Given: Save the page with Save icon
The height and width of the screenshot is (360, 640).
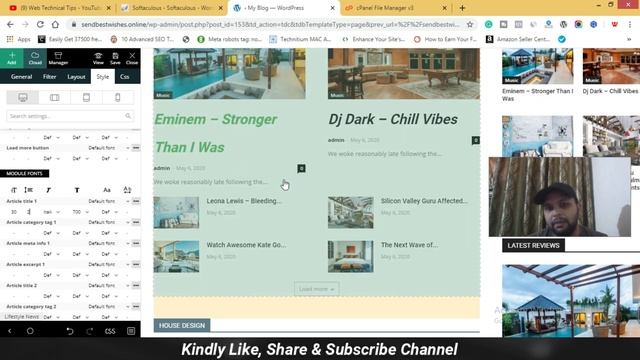Looking at the screenshot, I should 116,58.
